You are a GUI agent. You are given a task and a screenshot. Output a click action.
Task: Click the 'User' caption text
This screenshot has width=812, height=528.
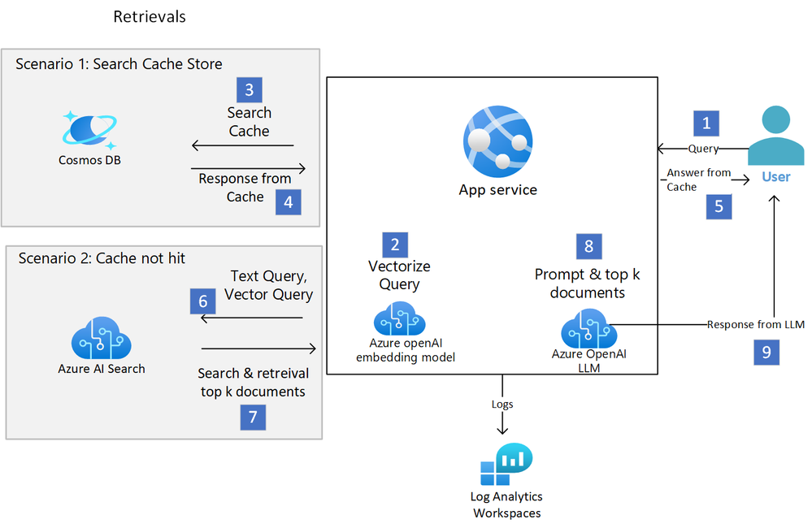(775, 176)
